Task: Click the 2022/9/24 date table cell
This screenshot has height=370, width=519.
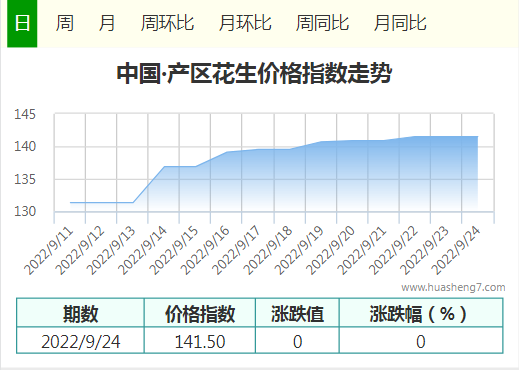Action: (80, 341)
